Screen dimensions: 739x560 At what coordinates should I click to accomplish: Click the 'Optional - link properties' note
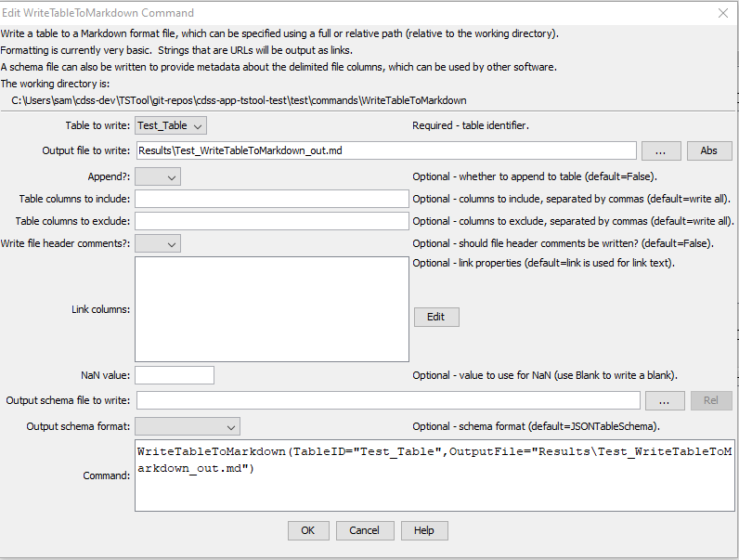(x=544, y=263)
